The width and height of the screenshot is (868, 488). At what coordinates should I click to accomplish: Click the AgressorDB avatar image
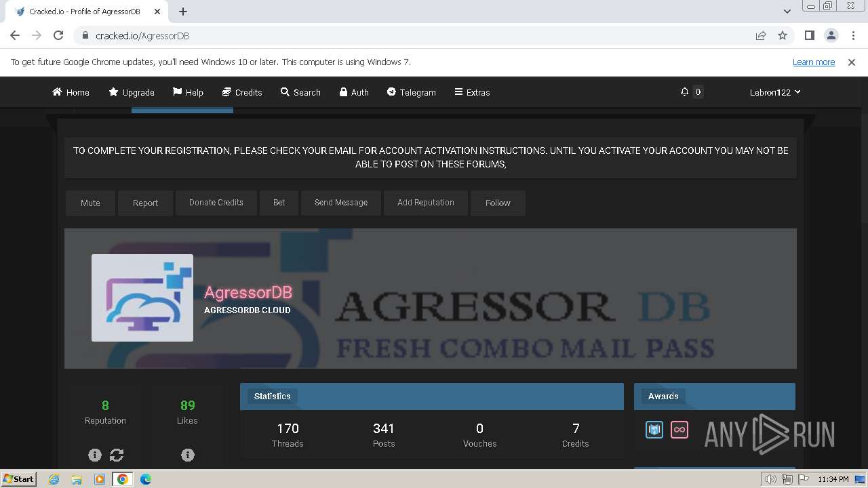click(x=142, y=298)
